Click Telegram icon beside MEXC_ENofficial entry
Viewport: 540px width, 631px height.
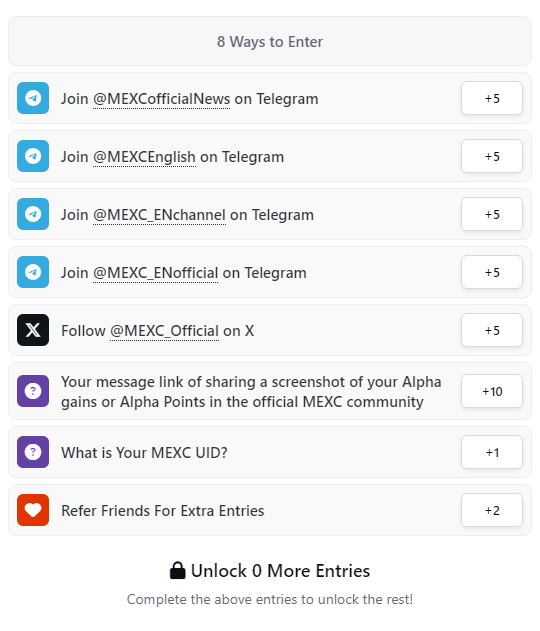coord(33,272)
